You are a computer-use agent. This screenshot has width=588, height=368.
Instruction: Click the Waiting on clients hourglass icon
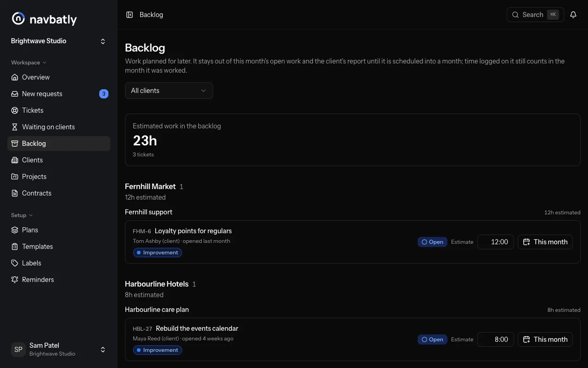(x=15, y=127)
